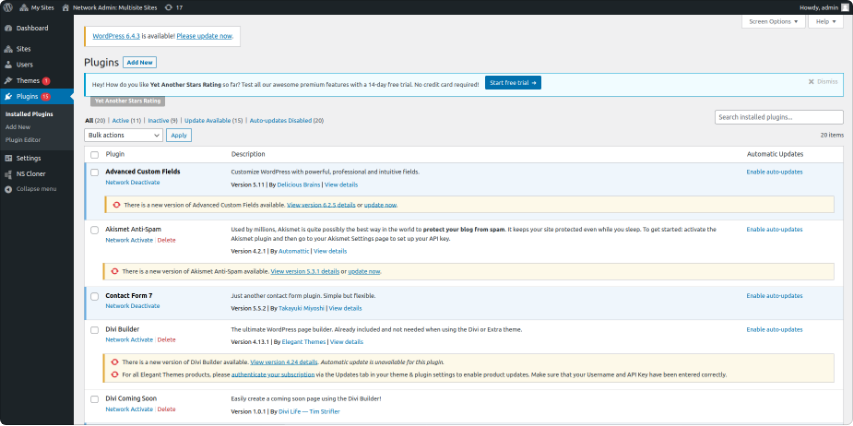853x426 pixels.
Task: Collapse the admin sidebar menu
Action: pos(35,188)
